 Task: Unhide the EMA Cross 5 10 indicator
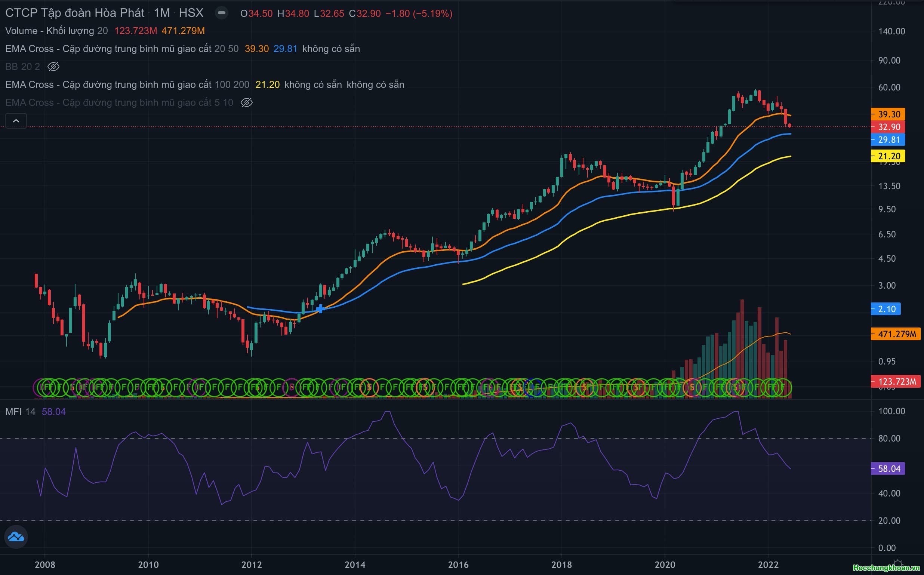[246, 103]
